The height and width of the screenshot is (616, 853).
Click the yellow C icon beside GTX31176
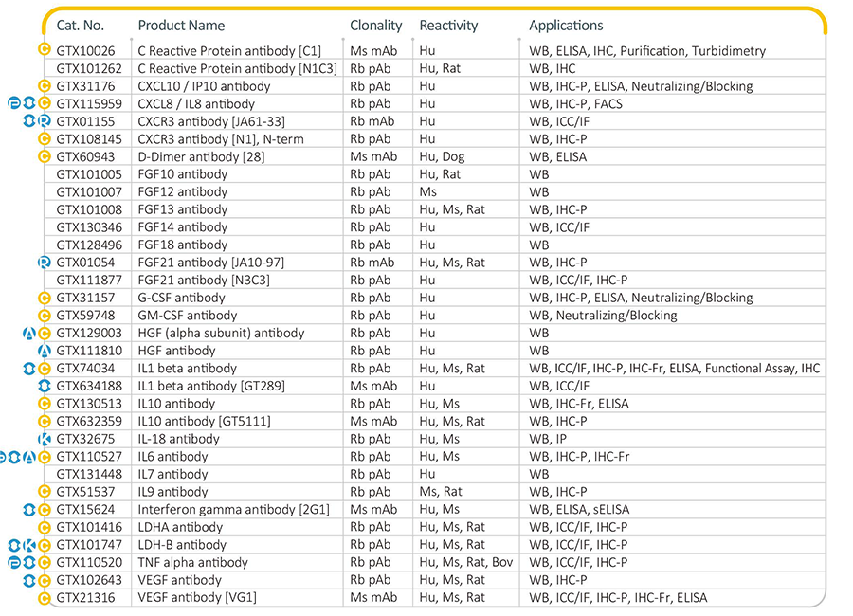tap(45, 86)
